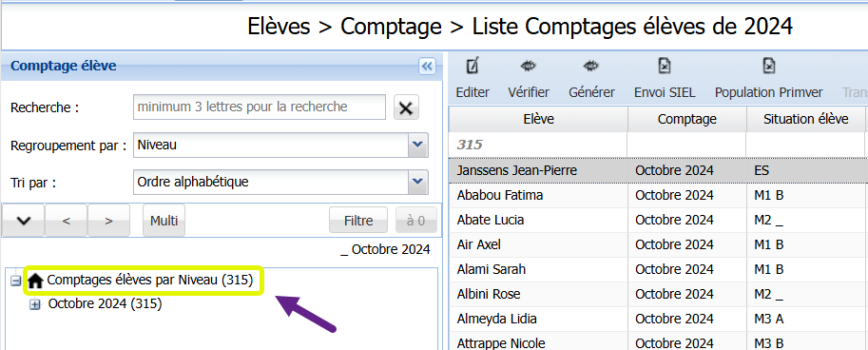This screenshot has width=868, height=350.
Task: Click the next (>) button
Action: tap(108, 221)
